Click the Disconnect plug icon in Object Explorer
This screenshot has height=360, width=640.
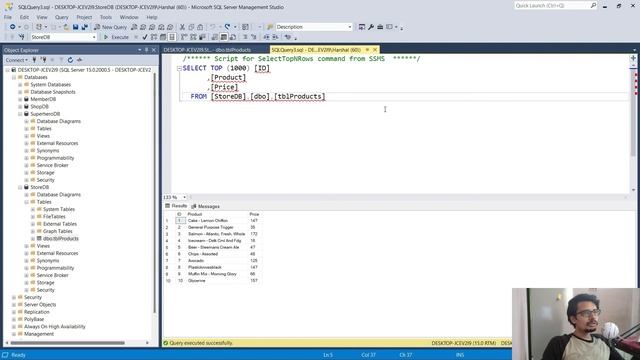click(43, 60)
